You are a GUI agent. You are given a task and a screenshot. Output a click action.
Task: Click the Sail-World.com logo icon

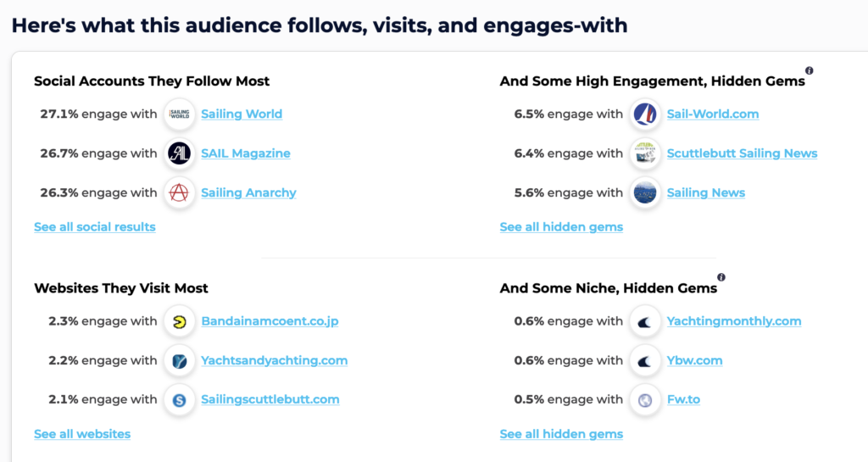[x=645, y=114]
